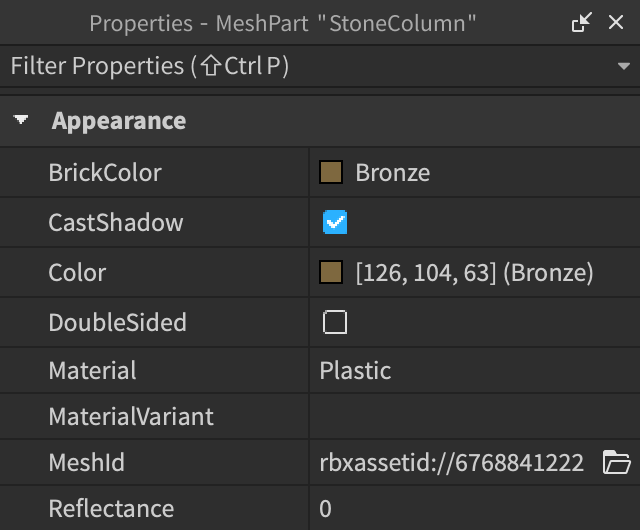The image size is (640, 530).
Task: Open the MeshId folder browse icon
Action: 617,462
